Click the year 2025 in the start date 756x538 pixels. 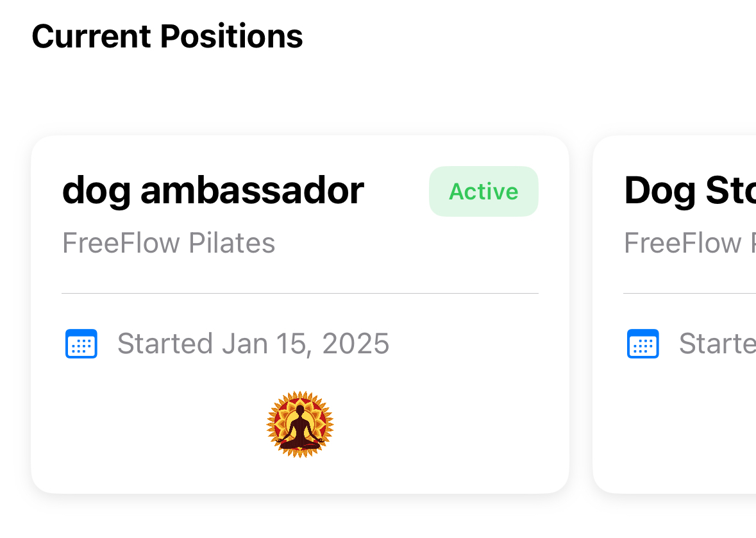coord(355,343)
